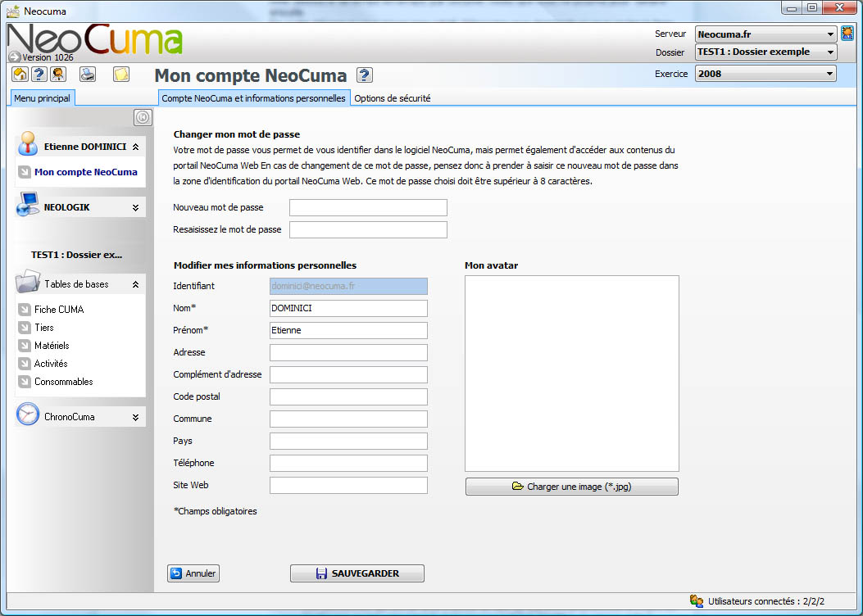Open the support agent icon
863x616 pixels.
[x=58, y=74]
